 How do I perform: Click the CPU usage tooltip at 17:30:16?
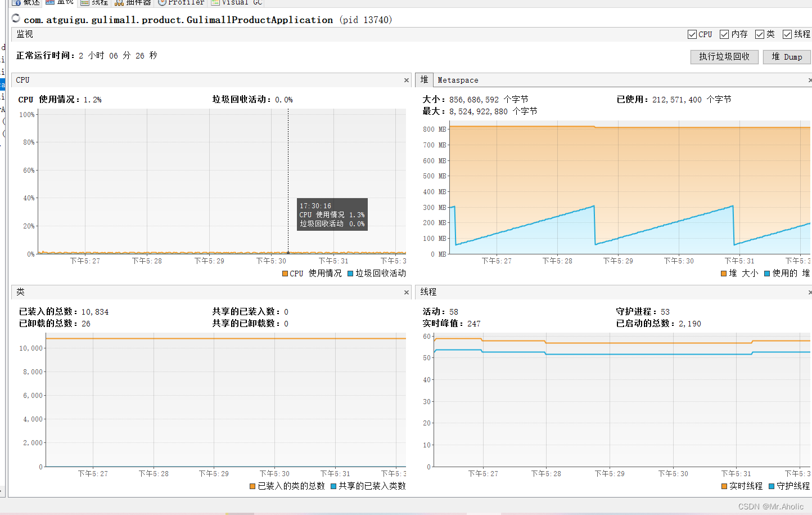coord(332,214)
